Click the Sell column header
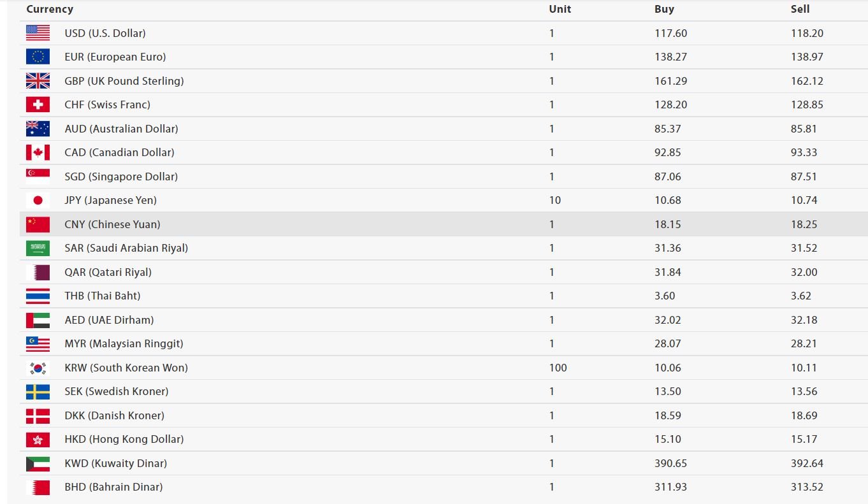The height and width of the screenshot is (504, 868). tap(800, 9)
